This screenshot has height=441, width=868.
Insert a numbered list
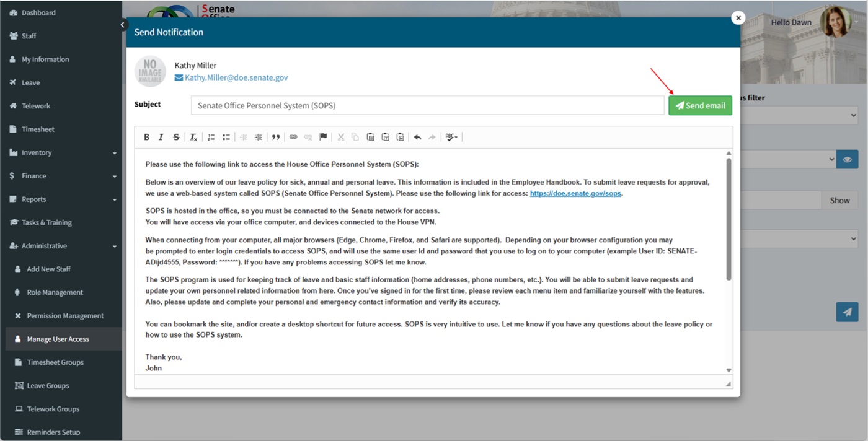click(x=211, y=137)
